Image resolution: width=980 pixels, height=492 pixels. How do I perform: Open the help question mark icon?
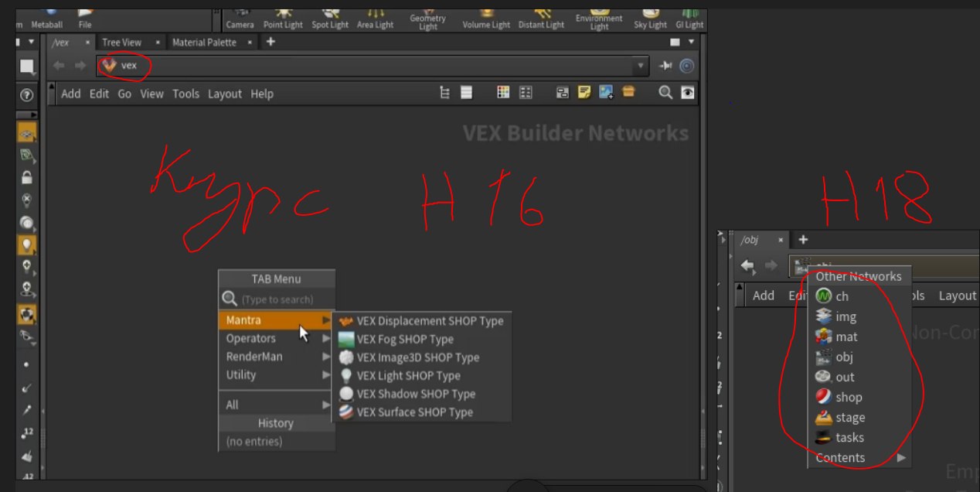click(x=27, y=94)
